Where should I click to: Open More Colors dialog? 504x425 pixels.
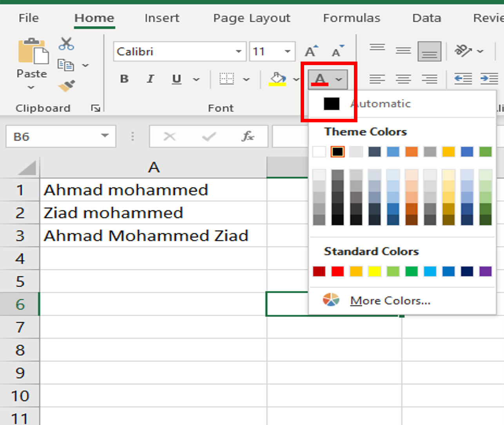[402, 301]
